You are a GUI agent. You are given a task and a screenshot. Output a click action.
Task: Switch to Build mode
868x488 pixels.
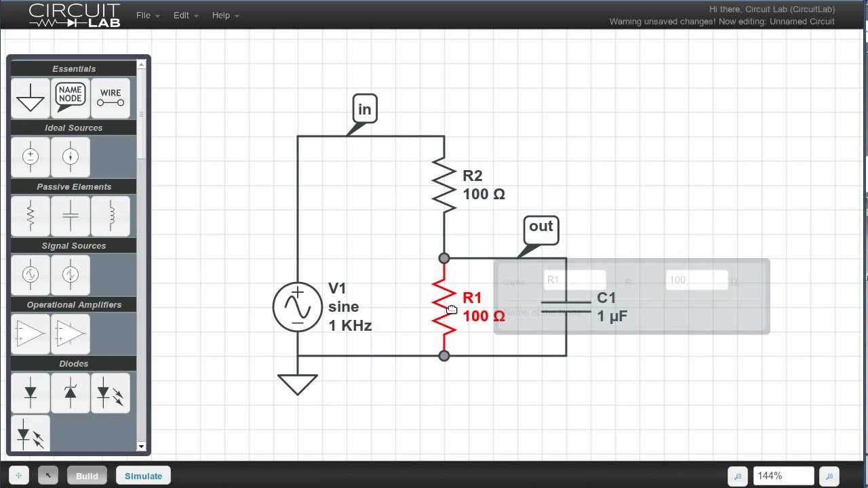point(87,476)
